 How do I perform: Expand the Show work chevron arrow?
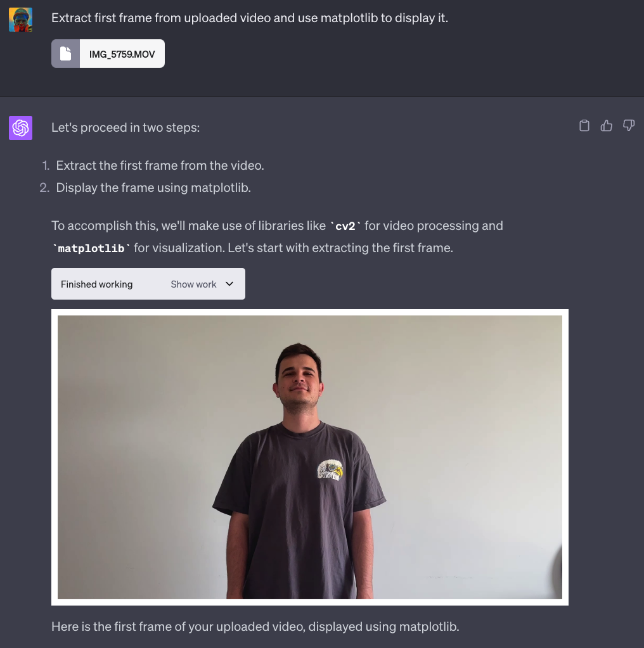coord(229,284)
